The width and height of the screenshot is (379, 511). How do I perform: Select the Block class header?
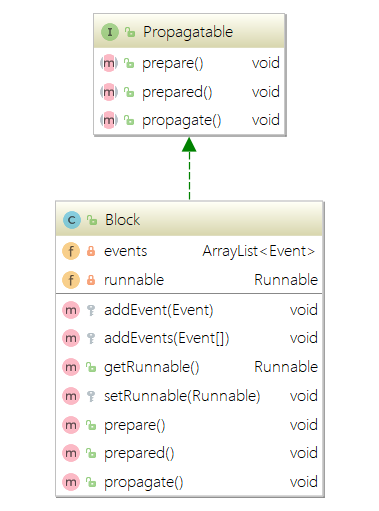pos(189,219)
